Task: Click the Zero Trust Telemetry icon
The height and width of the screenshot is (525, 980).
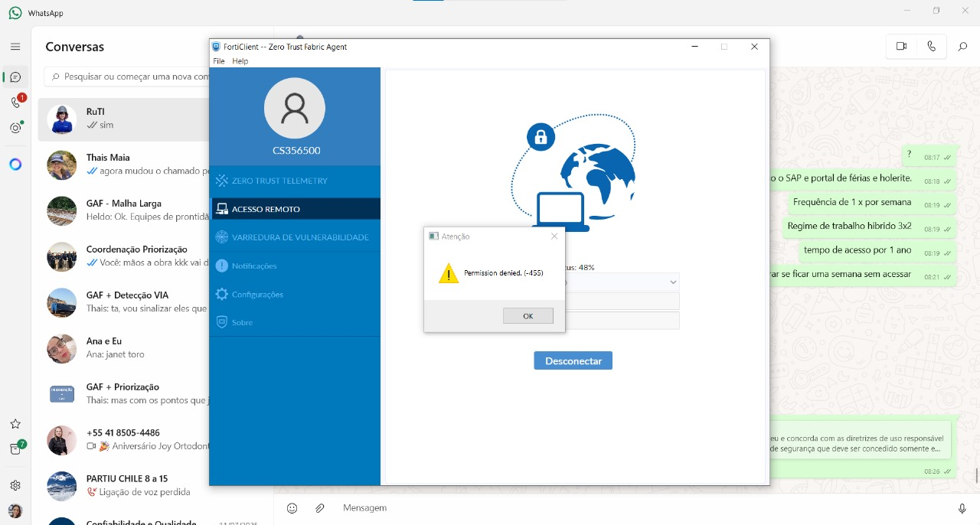Action: [222, 181]
